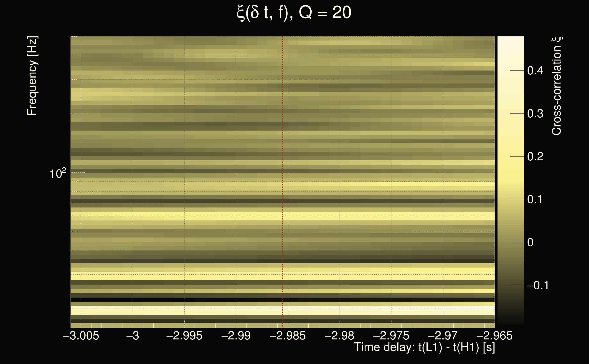Click the Time delay t(L1) - t(H1) axis label
The width and height of the screenshot is (589, 364).
424,347
